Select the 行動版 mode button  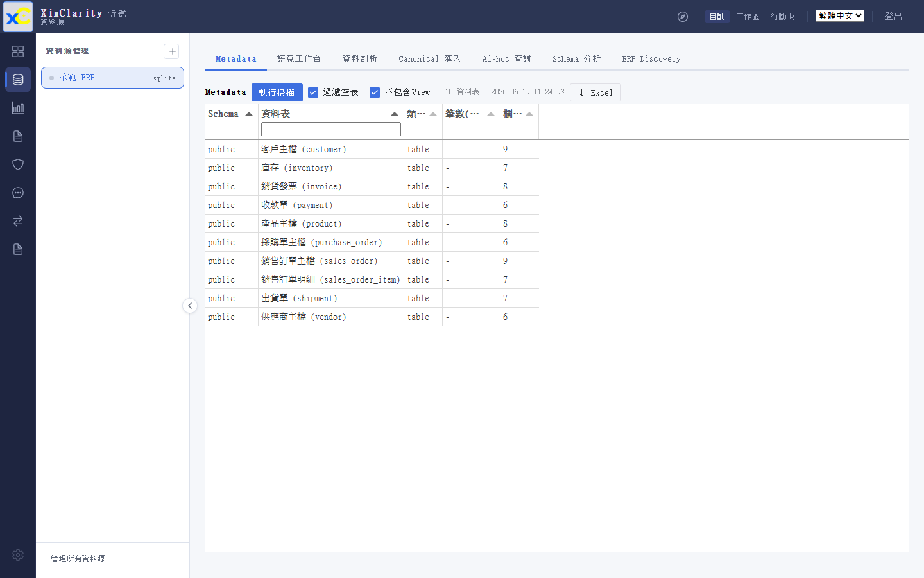783,16
